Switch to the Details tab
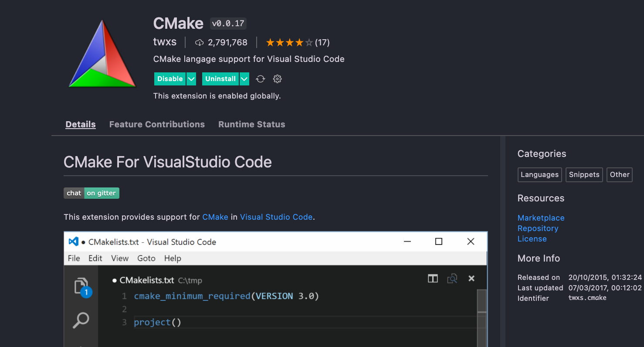644x347 pixels. 81,124
